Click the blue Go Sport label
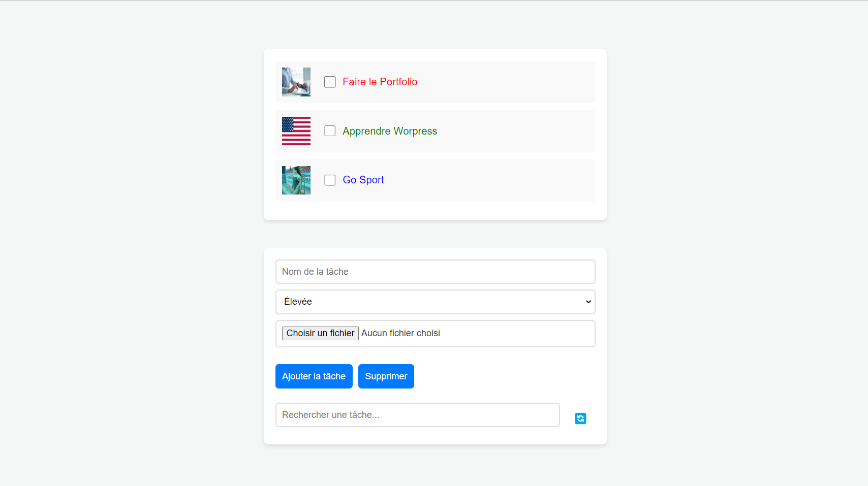Viewport: 868px width, 486px height. pyautogui.click(x=363, y=180)
